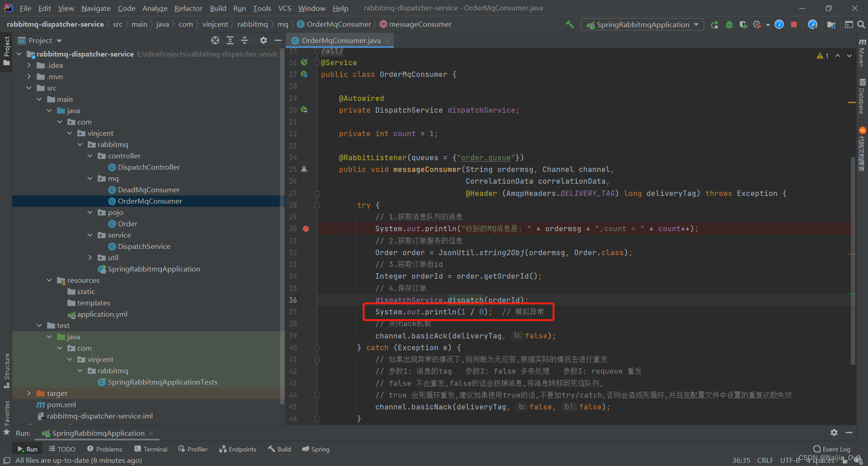Expand the target folder

(29, 393)
